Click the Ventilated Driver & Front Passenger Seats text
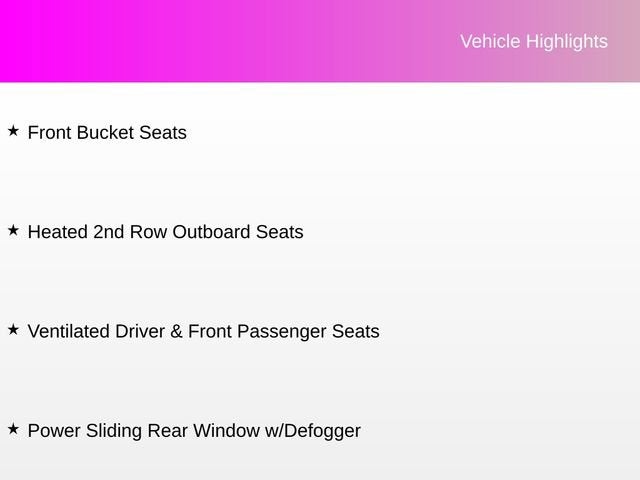 pyautogui.click(x=203, y=331)
